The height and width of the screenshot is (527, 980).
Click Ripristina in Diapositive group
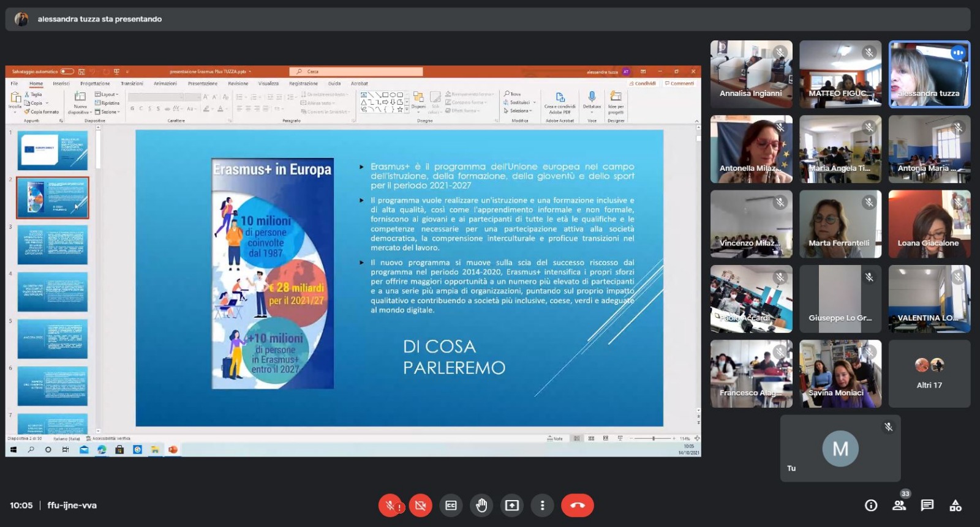[107, 103]
